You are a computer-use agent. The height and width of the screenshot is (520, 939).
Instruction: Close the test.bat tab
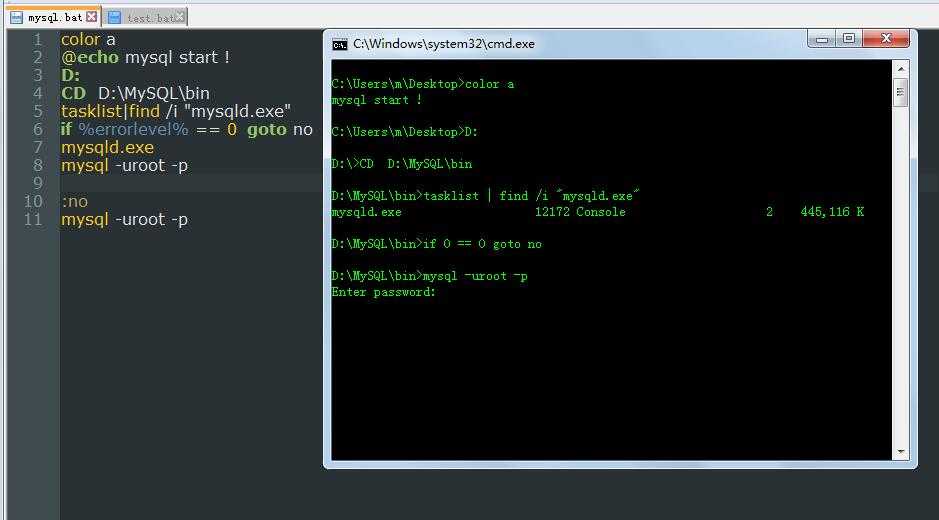pyautogui.click(x=179, y=17)
